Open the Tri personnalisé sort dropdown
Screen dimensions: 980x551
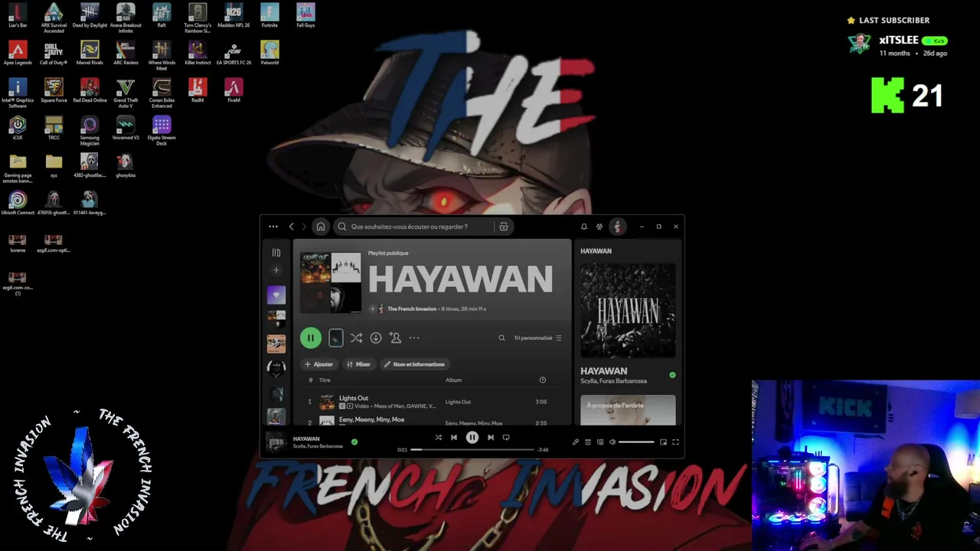click(537, 337)
